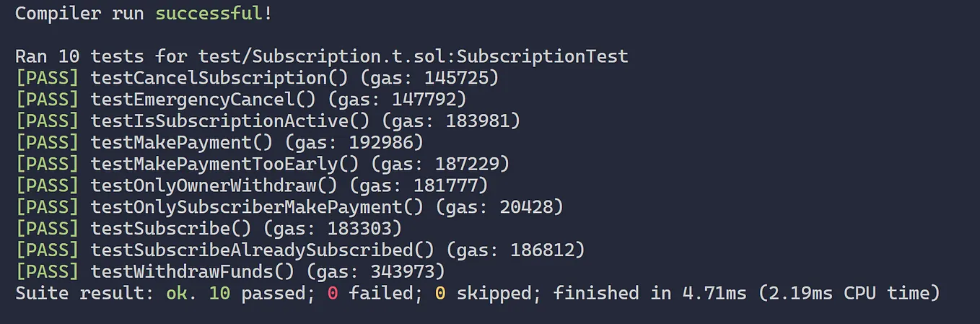Click the testOnlyOwnerWithdraw() test name
This screenshot has width=980, height=324.
tap(204, 186)
